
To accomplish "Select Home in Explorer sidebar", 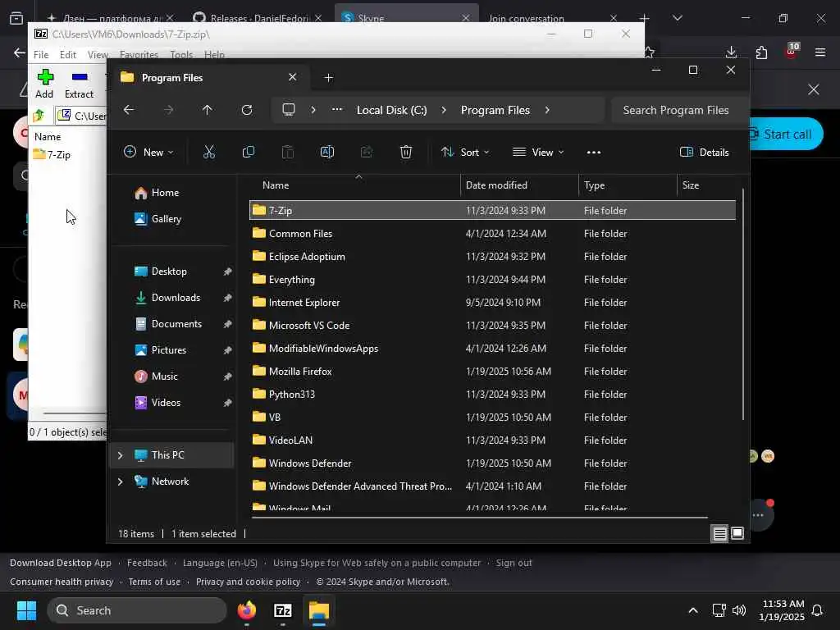I will click(x=164, y=192).
